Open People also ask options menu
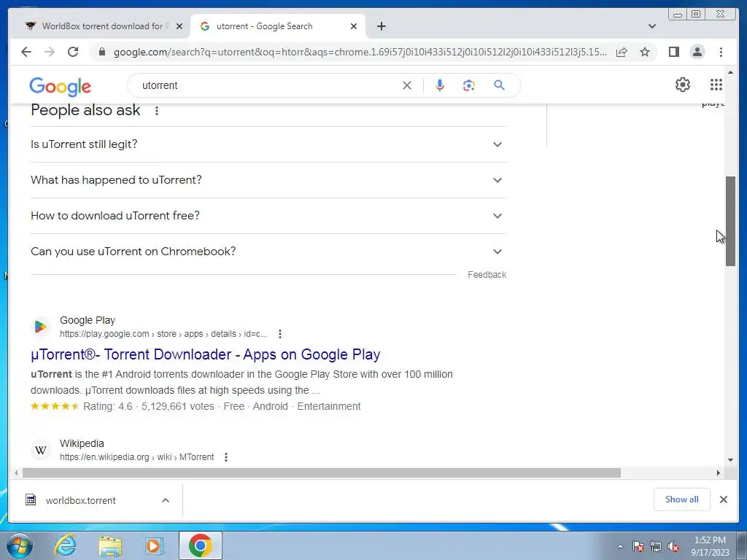 [x=156, y=111]
